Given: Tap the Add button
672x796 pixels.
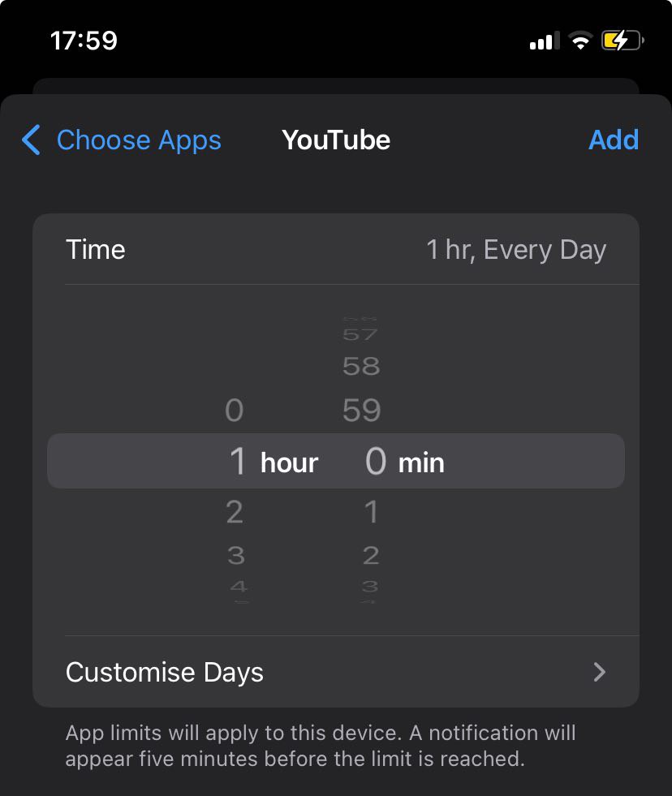Looking at the screenshot, I should [x=614, y=140].
